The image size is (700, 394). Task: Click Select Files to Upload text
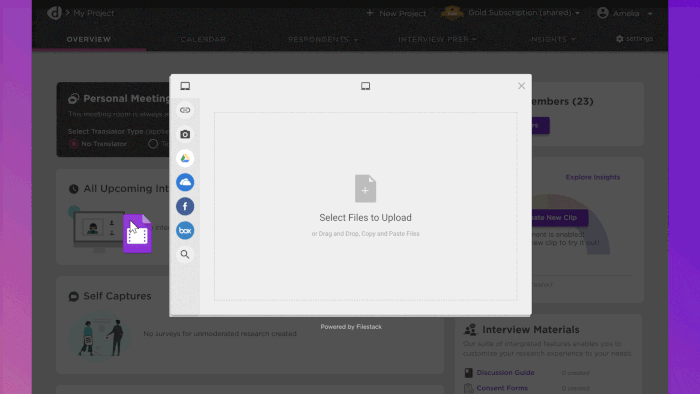point(365,218)
